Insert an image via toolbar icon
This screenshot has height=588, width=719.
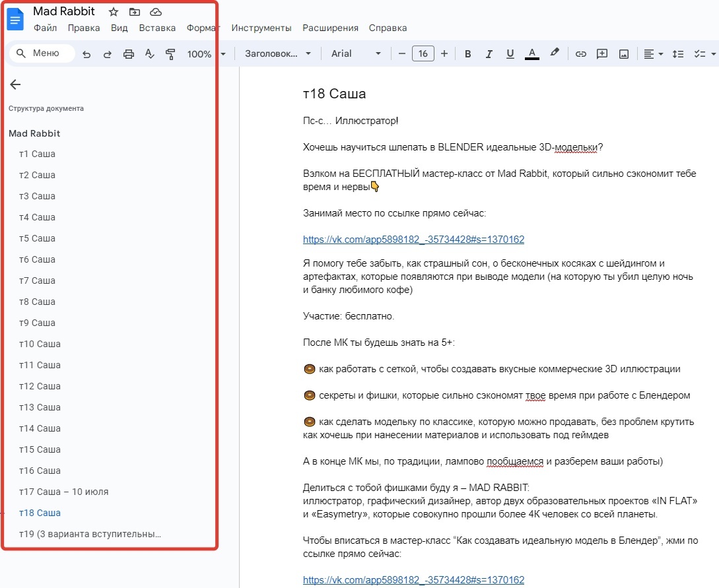624,53
